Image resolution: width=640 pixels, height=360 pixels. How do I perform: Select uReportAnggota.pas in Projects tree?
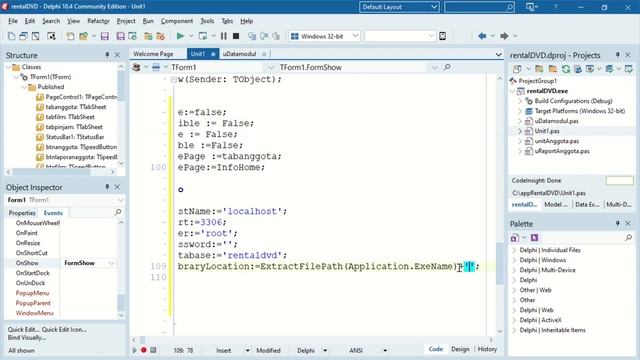[562, 151]
